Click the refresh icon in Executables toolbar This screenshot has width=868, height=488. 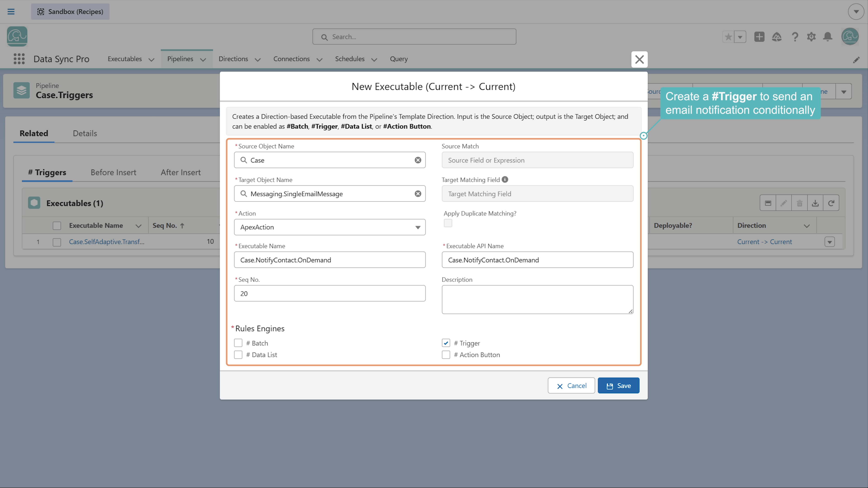pos(831,203)
